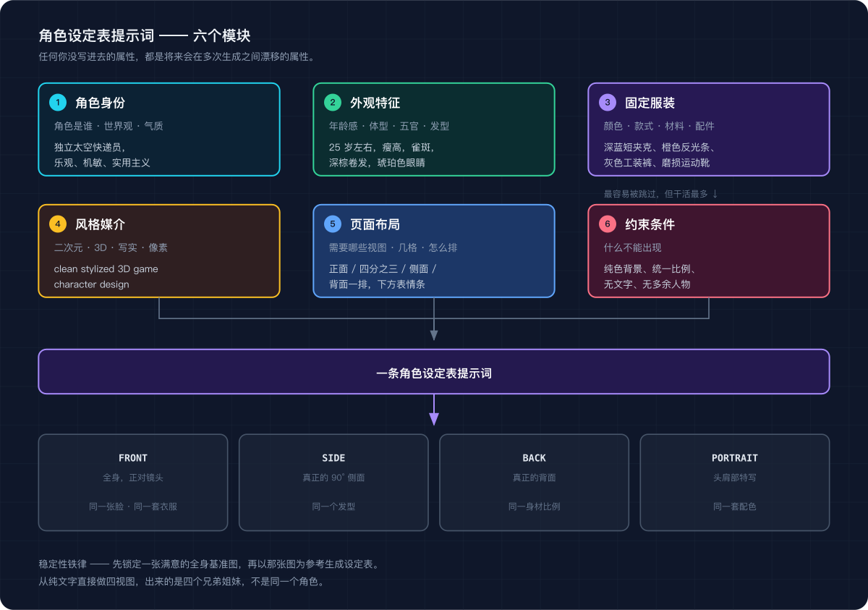Click the text clean stylized 3D game
The width and height of the screenshot is (868, 610).
pos(106,268)
